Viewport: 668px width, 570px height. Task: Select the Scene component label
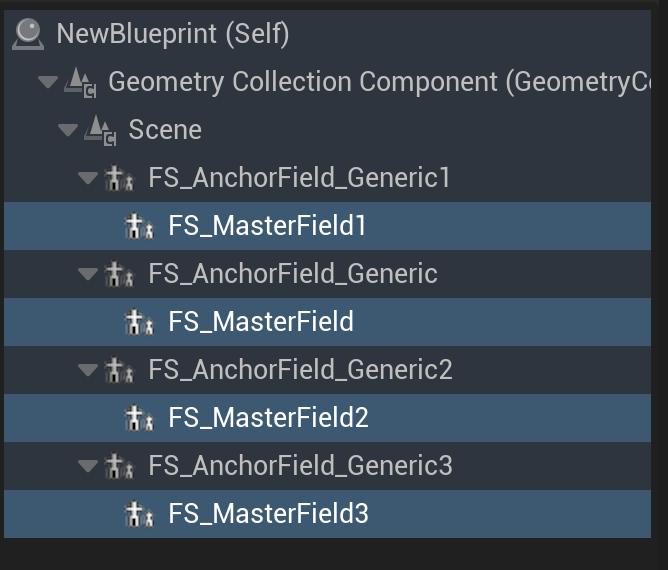coord(165,130)
